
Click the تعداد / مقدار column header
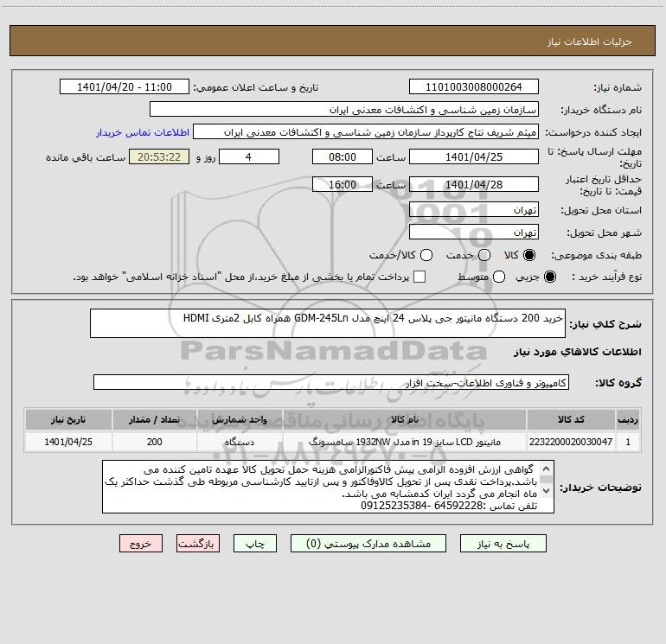pos(155,419)
